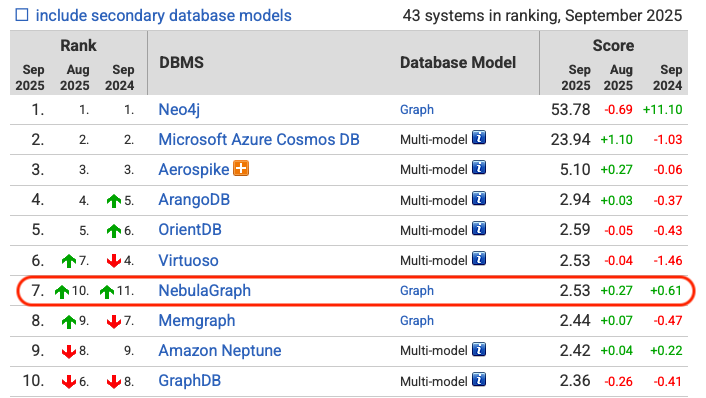The width and height of the screenshot is (706, 398).
Task: Click info icon in GraphDB row
Action: click(479, 379)
